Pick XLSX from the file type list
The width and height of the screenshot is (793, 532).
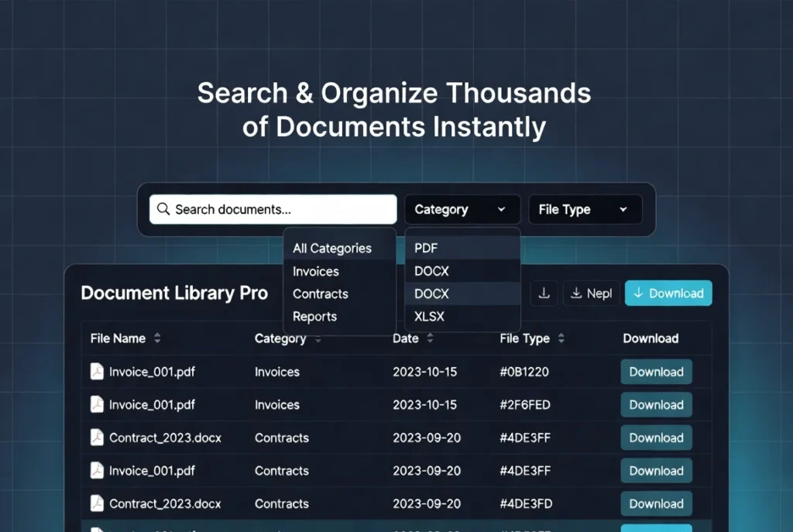click(x=462, y=317)
